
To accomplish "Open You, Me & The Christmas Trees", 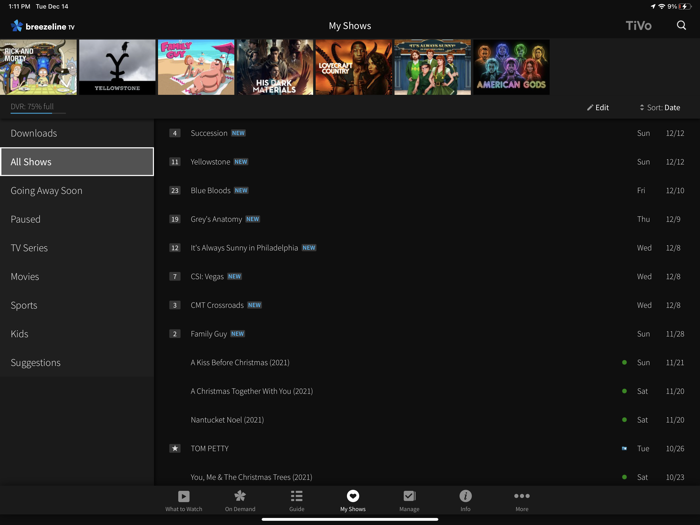I will tap(427, 477).
